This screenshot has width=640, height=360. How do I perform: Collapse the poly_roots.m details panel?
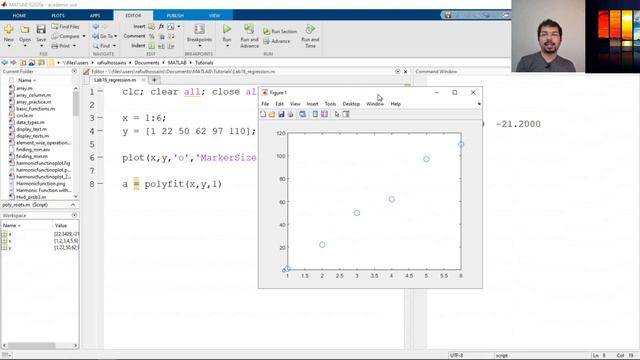(73, 205)
